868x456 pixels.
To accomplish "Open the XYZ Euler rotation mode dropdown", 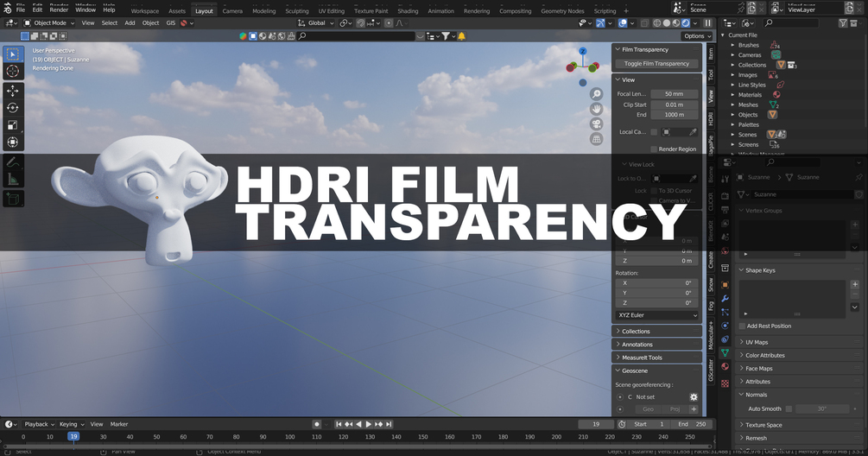I will point(656,315).
